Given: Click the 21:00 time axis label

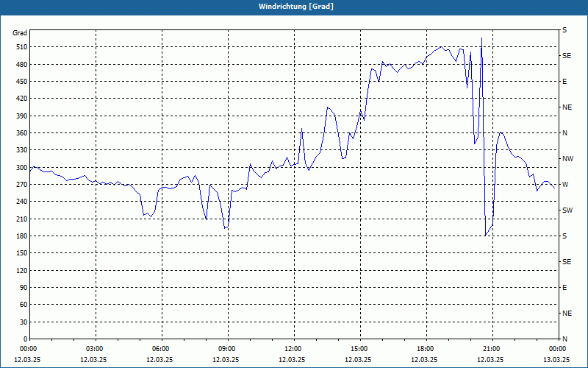Looking at the screenshot, I should pos(490,349).
